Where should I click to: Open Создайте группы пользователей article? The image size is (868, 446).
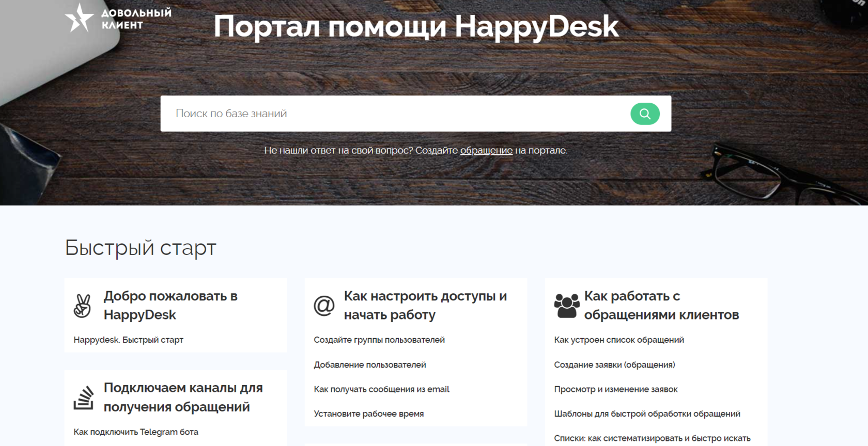point(379,340)
